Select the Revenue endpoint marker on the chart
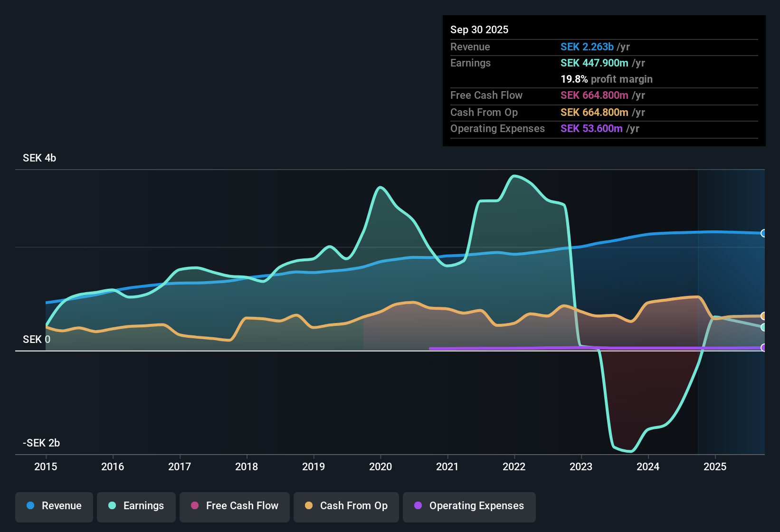780x532 pixels. [763, 233]
